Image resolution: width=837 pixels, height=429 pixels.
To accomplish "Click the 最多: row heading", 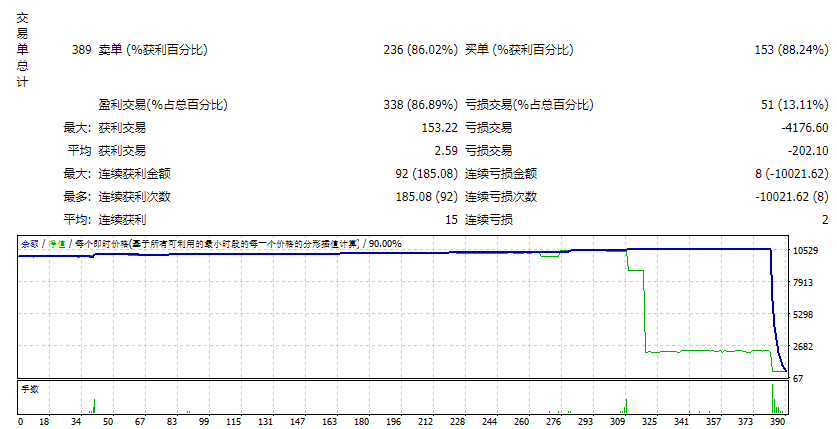I will point(77,197).
